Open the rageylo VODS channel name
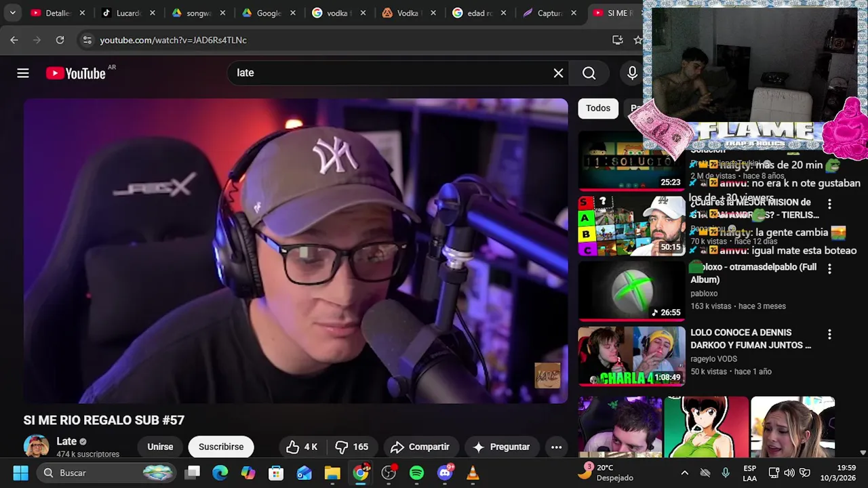Viewport: 868px width, 488px height. point(713,359)
